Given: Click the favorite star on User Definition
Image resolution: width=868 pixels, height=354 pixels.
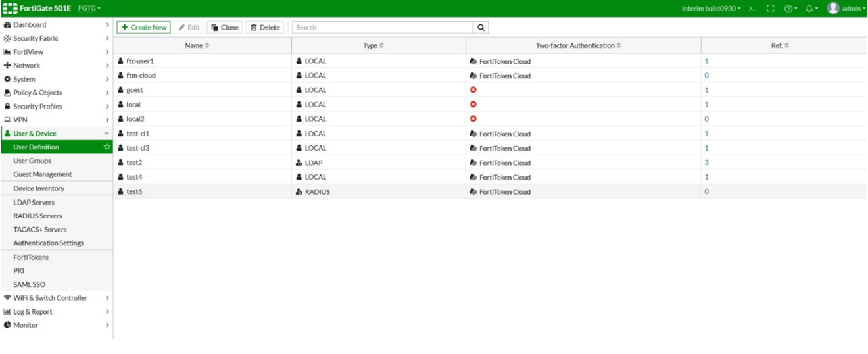Looking at the screenshot, I should point(107,147).
